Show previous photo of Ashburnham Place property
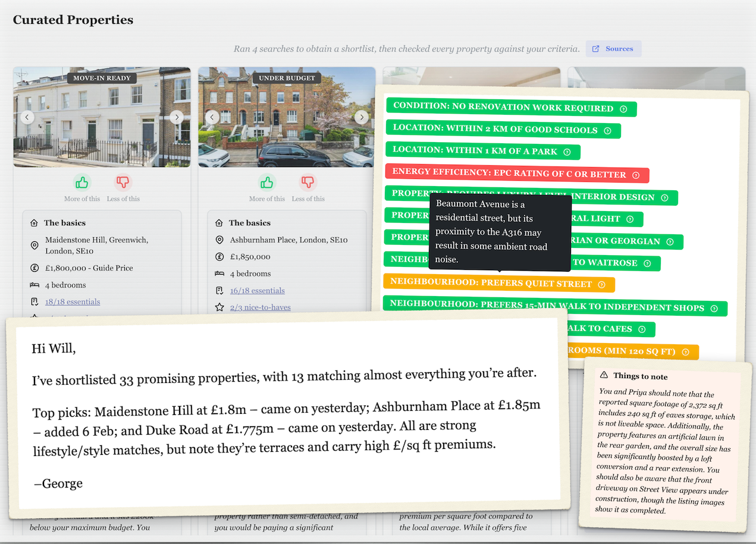Screen dimensions: 756x544 pos(212,117)
